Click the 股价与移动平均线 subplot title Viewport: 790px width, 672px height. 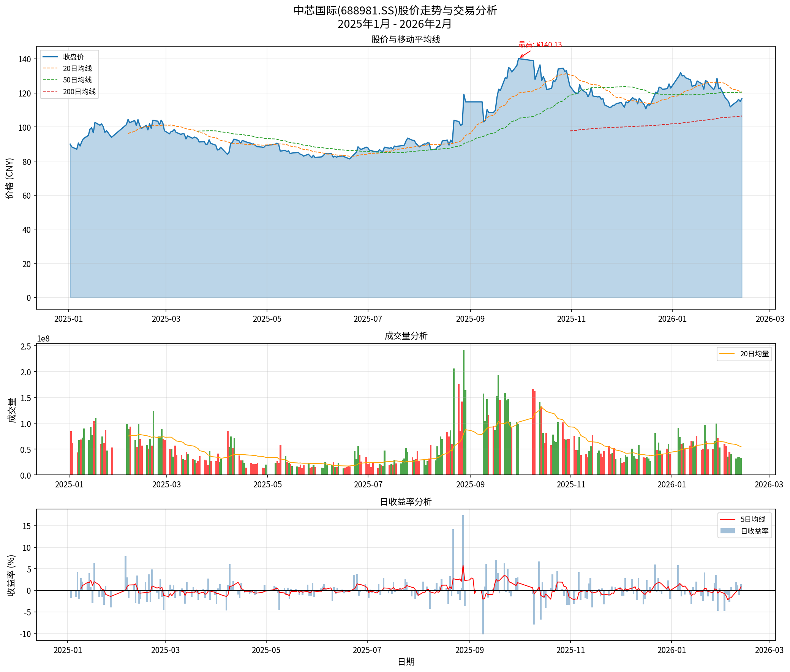[406, 40]
